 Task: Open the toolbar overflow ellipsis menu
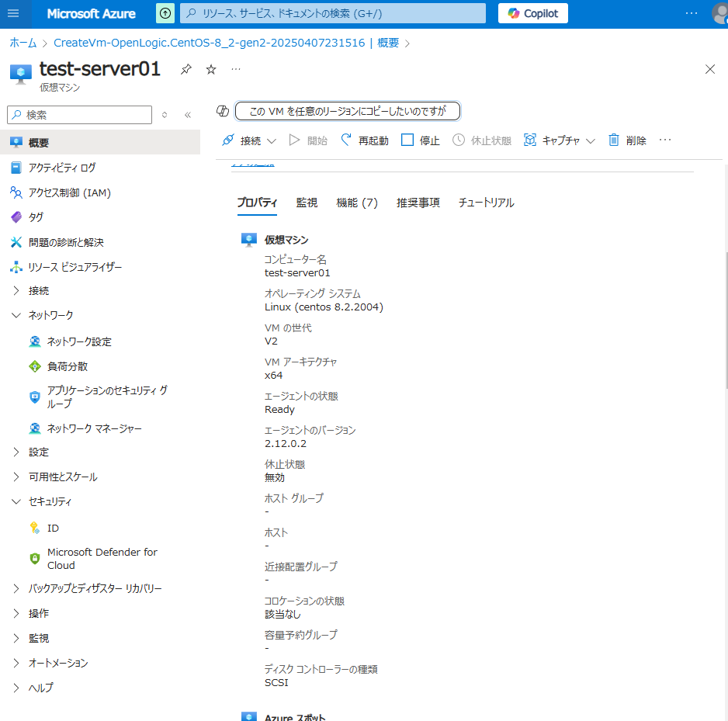tap(665, 140)
